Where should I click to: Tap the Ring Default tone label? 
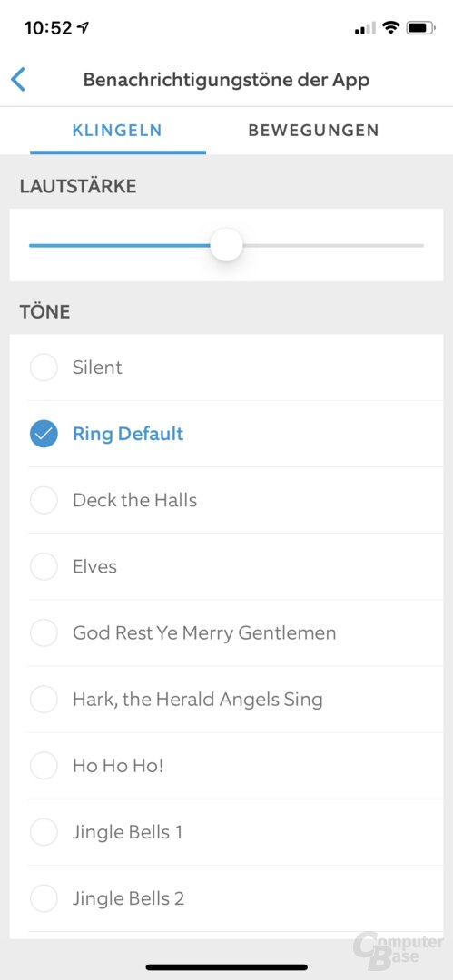(128, 434)
